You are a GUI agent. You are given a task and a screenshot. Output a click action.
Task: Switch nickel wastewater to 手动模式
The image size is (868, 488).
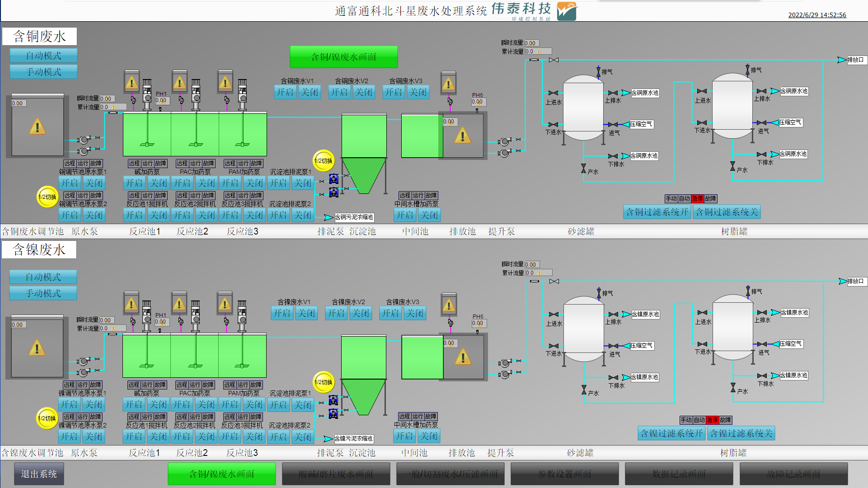pyautogui.click(x=43, y=293)
